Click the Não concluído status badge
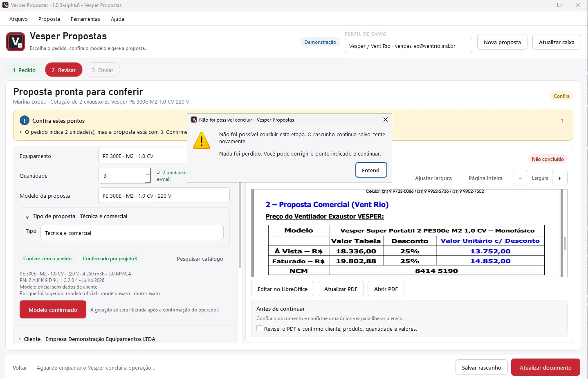588x379 pixels. (548, 159)
